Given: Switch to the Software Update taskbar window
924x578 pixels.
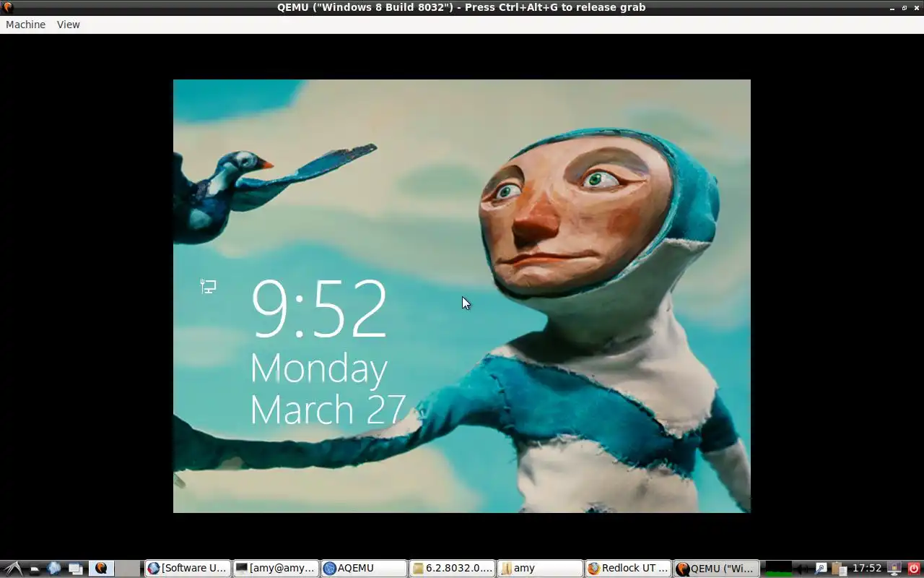Looking at the screenshot, I should (188, 568).
